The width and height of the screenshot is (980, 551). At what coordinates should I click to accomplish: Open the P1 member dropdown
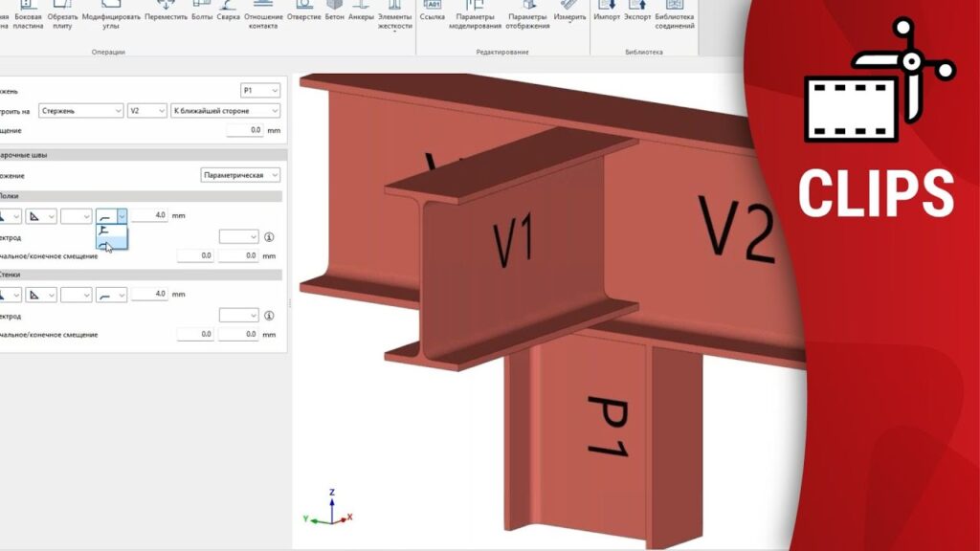coord(260,91)
